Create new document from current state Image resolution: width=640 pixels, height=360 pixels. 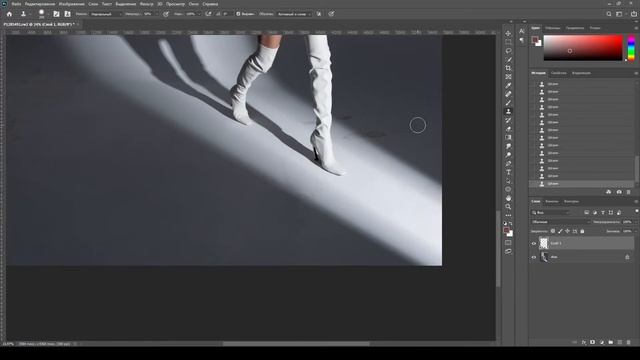click(x=609, y=192)
